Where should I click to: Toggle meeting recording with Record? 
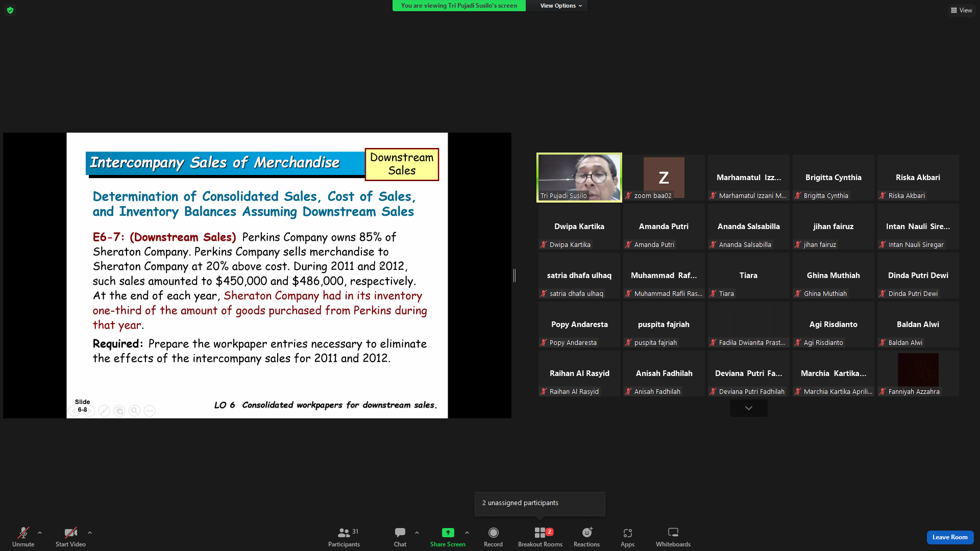click(493, 537)
